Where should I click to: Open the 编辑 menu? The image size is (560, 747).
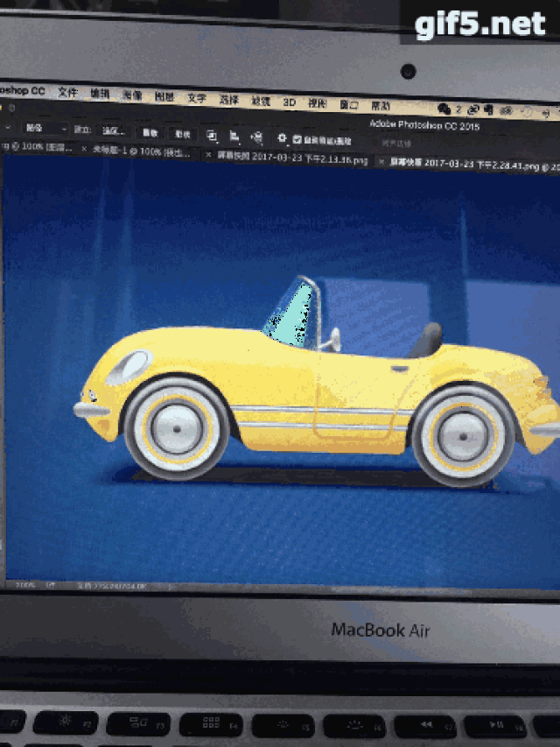coord(100,94)
